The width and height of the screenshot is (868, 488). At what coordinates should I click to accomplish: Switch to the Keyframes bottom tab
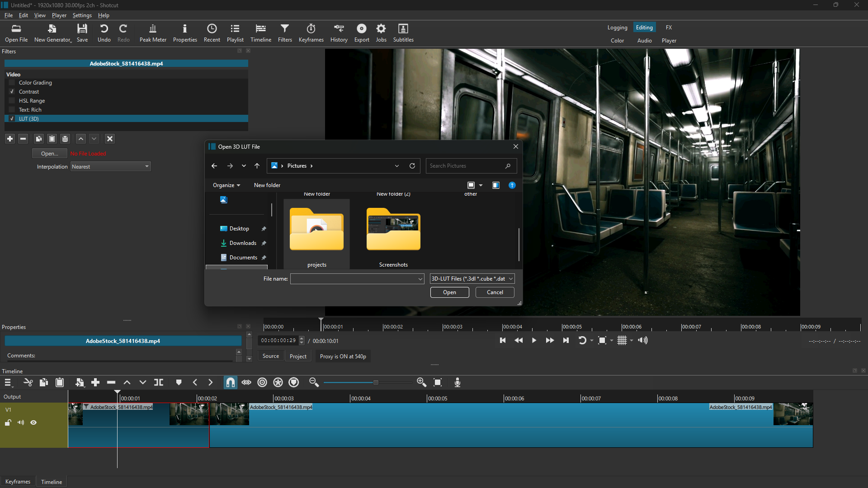coord(18,482)
